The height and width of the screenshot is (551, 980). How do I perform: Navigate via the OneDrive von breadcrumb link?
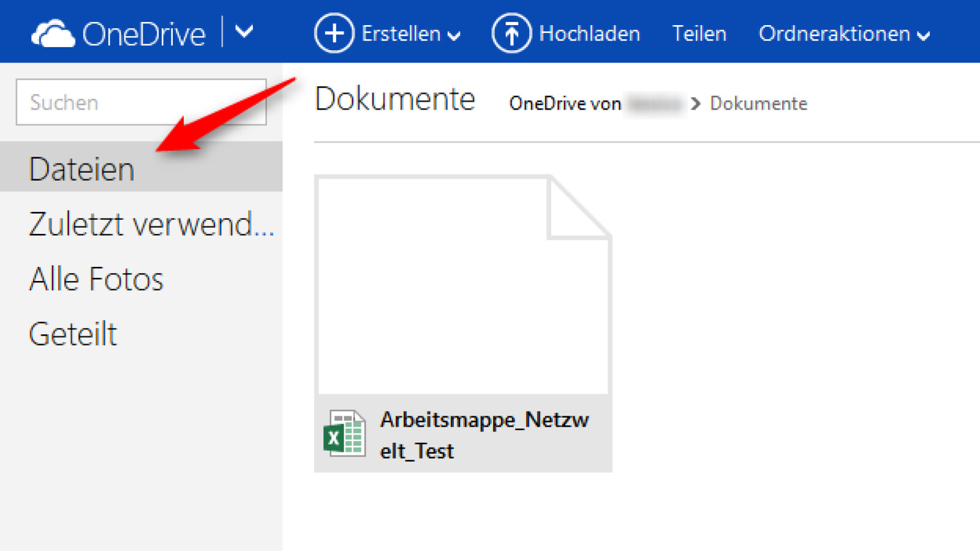(x=565, y=103)
